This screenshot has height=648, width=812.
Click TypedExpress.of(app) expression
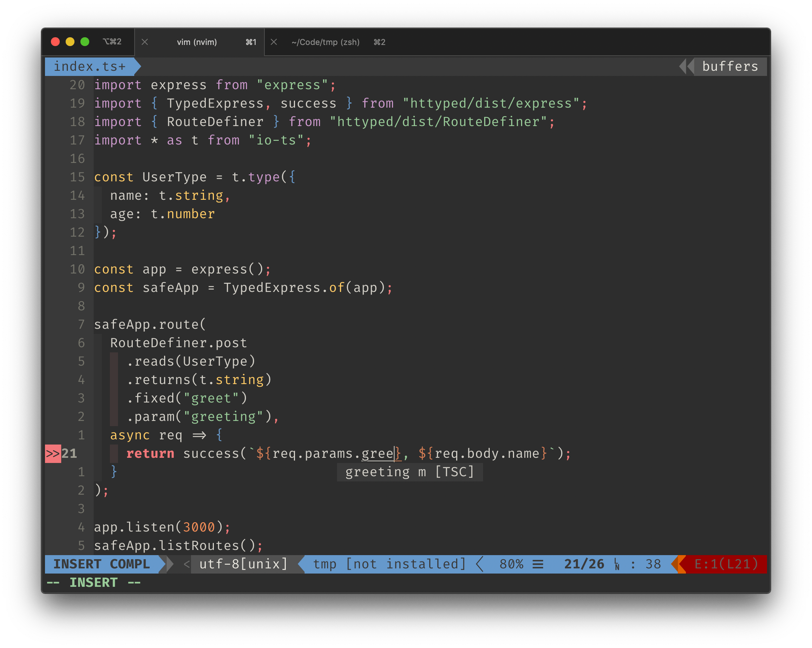304,288
